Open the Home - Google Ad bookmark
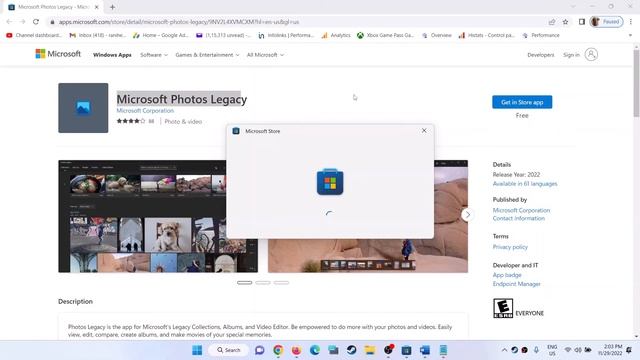 coord(161,36)
